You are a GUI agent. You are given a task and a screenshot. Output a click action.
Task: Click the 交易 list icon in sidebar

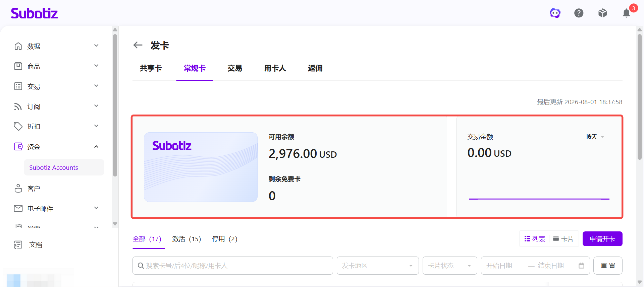pyautogui.click(x=18, y=86)
